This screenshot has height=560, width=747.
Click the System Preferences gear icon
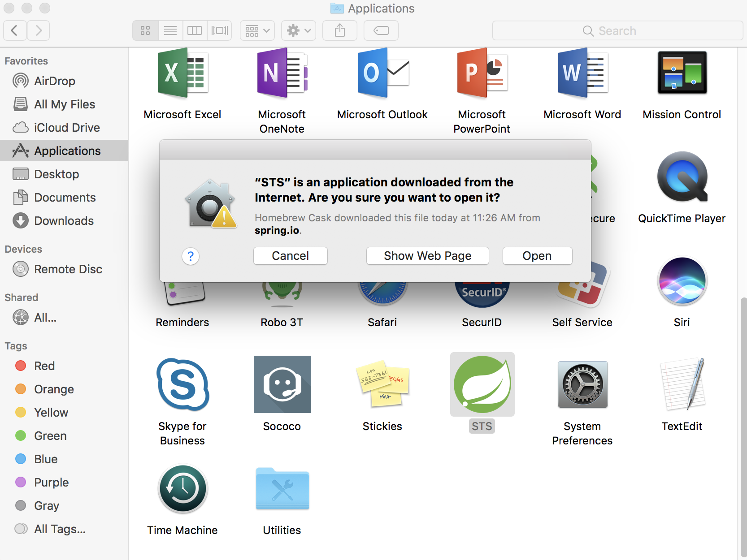582,384
